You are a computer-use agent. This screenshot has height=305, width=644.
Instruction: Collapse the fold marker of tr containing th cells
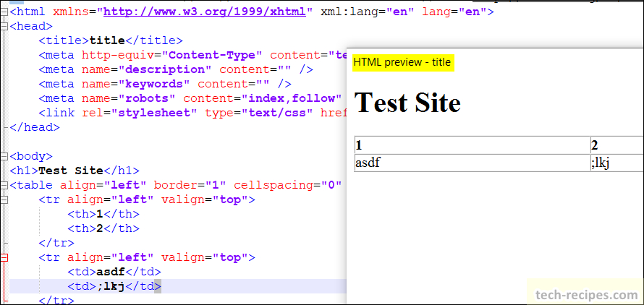coord(4,200)
